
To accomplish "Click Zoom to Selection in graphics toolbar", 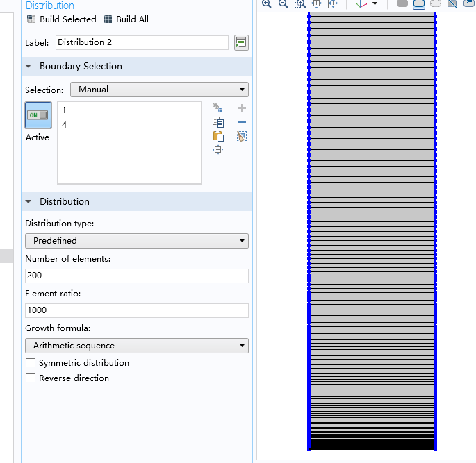I will [316, 3].
